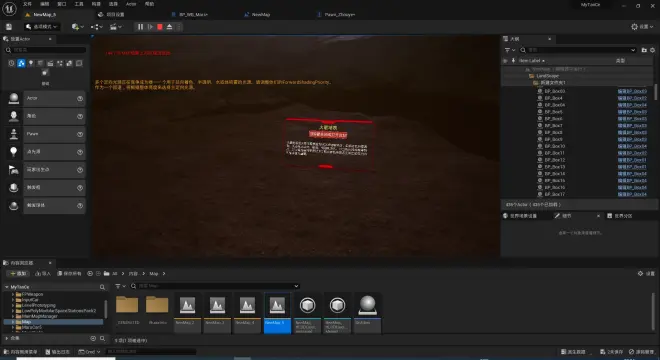660x360 pixels.
Task: Select Recently Placed clock category
Action: pyautogui.click(x=11, y=63)
